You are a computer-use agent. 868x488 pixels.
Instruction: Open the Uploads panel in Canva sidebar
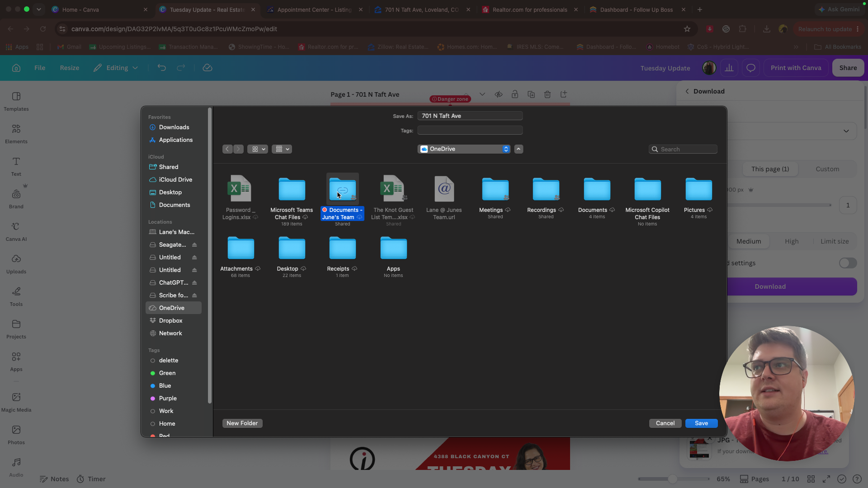(16, 264)
